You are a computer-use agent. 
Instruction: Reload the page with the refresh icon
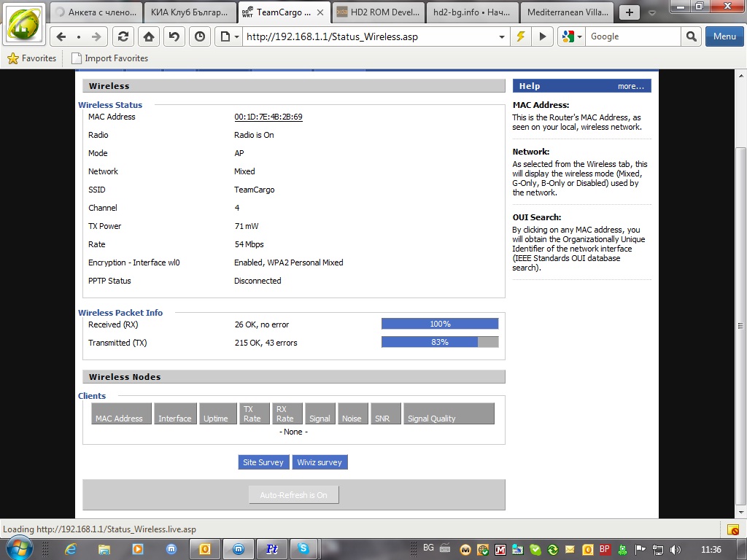(x=123, y=36)
